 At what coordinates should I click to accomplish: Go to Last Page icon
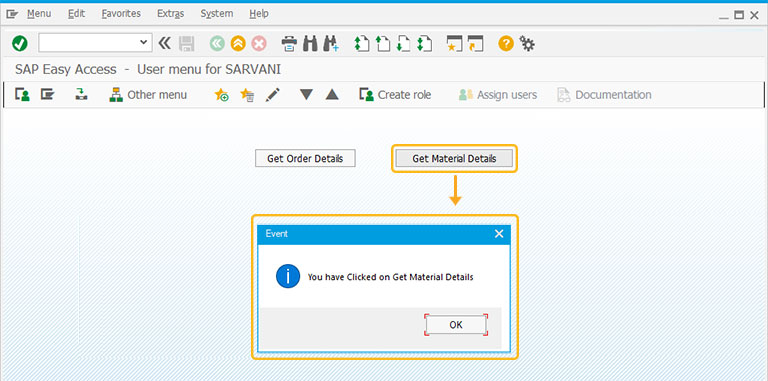(424, 44)
